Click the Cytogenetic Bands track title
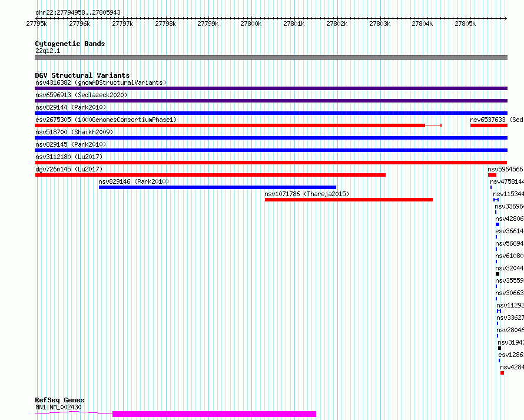Image resolution: width=524 pixels, height=420 pixels. 70,44
